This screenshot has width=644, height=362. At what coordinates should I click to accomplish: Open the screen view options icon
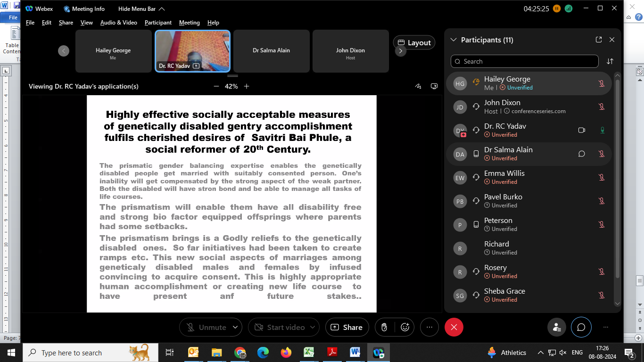pyautogui.click(x=434, y=86)
